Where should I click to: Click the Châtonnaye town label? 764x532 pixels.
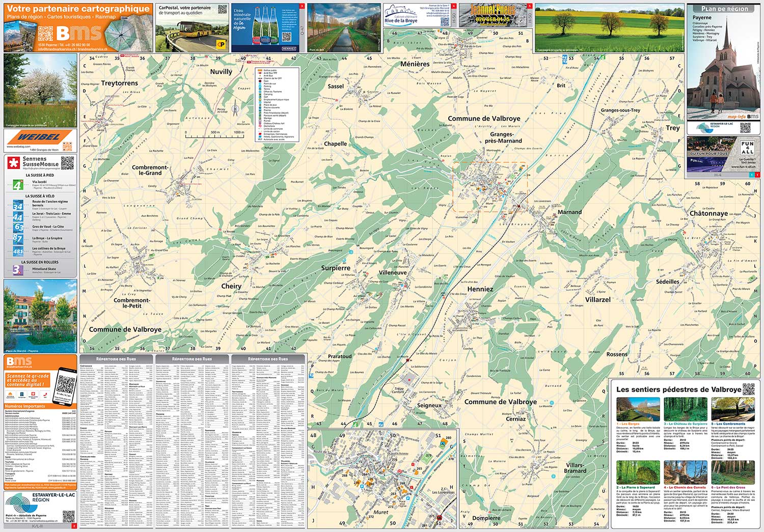(x=708, y=213)
